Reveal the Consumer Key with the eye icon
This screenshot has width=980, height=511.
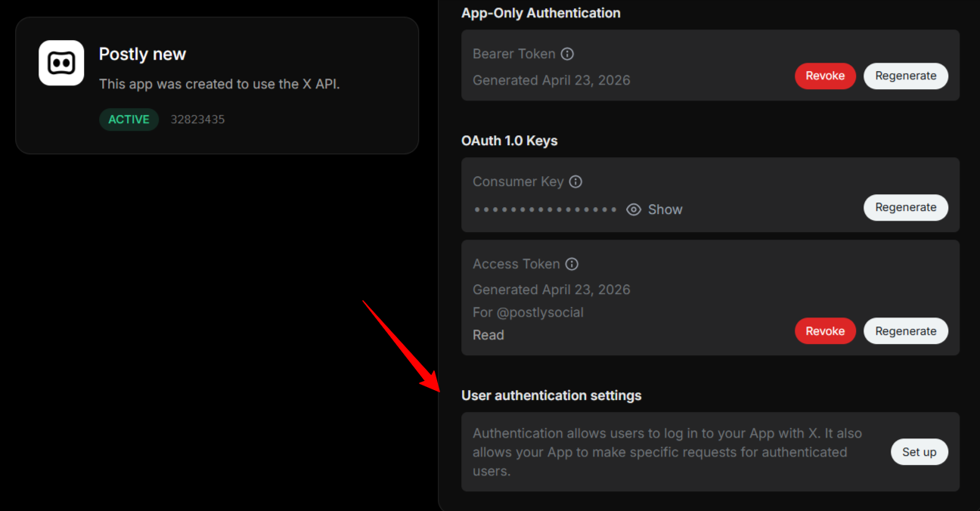634,209
